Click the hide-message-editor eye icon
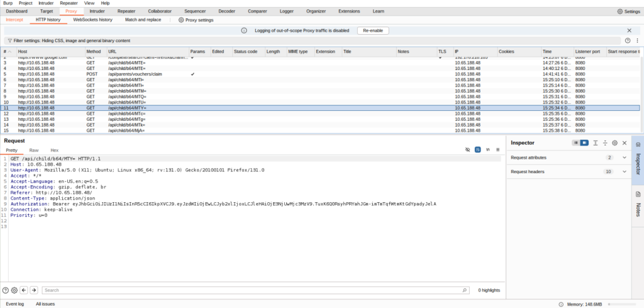The width and height of the screenshot is (644, 308). [x=467, y=150]
